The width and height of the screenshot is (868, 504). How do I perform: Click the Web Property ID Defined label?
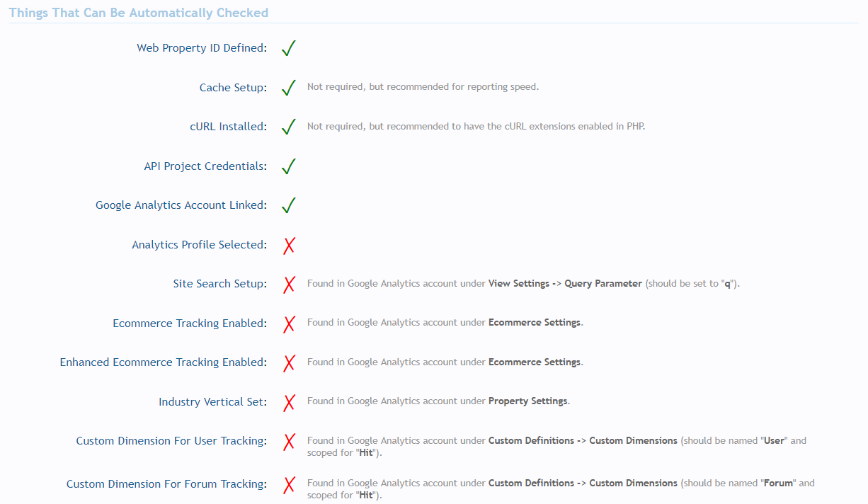point(201,48)
